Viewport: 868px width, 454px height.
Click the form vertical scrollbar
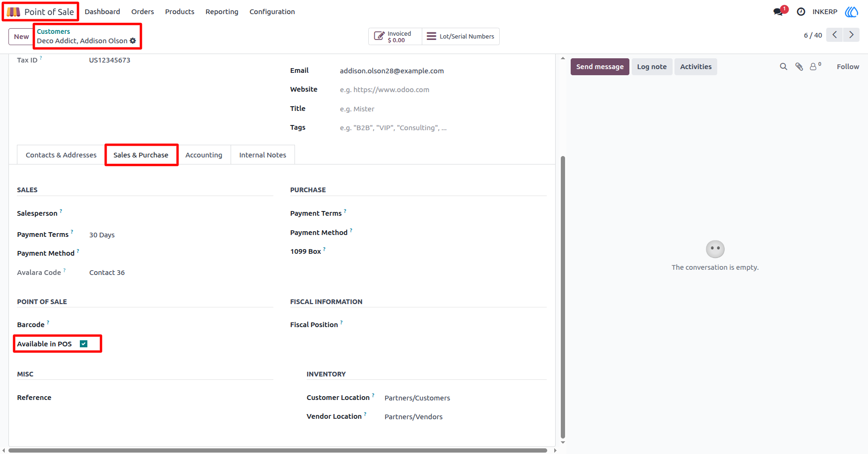563,297
